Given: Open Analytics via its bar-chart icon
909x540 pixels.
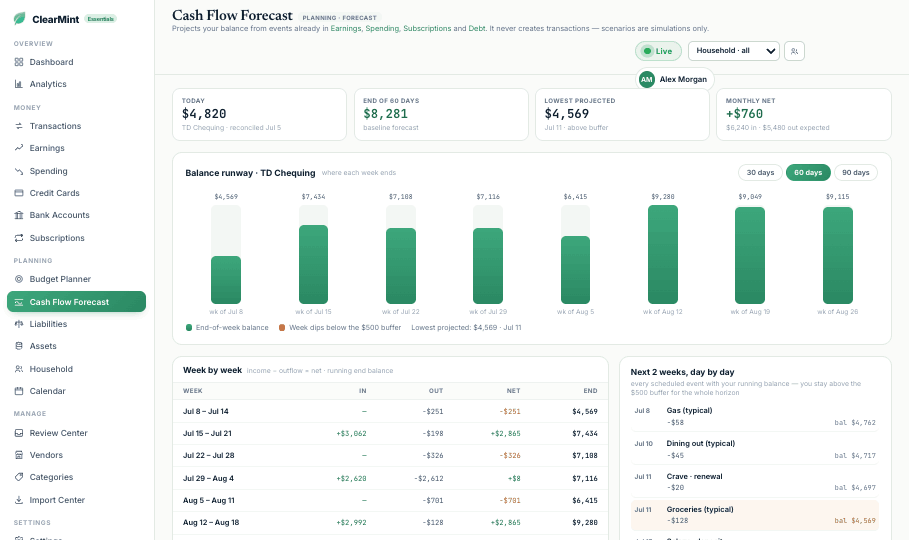Looking at the screenshot, I should [x=19, y=84].
